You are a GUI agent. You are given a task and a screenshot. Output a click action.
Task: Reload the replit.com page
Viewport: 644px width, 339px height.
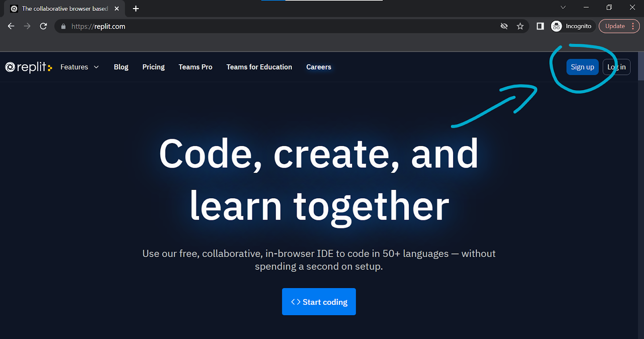(43, 26)
